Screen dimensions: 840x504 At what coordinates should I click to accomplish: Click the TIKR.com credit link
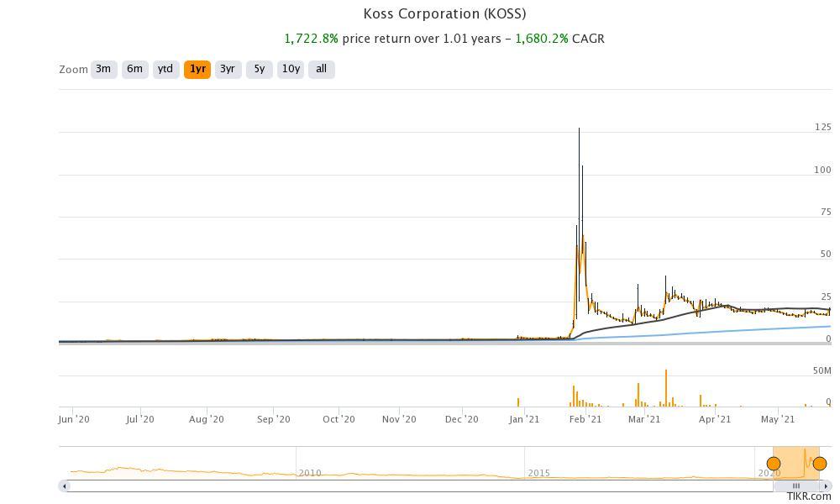(810, 496)
